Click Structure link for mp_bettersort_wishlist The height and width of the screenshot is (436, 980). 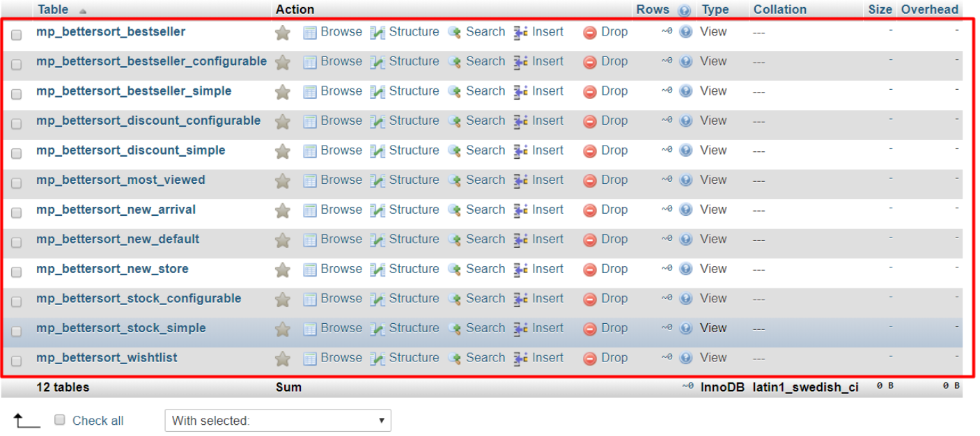coord(414,358)
